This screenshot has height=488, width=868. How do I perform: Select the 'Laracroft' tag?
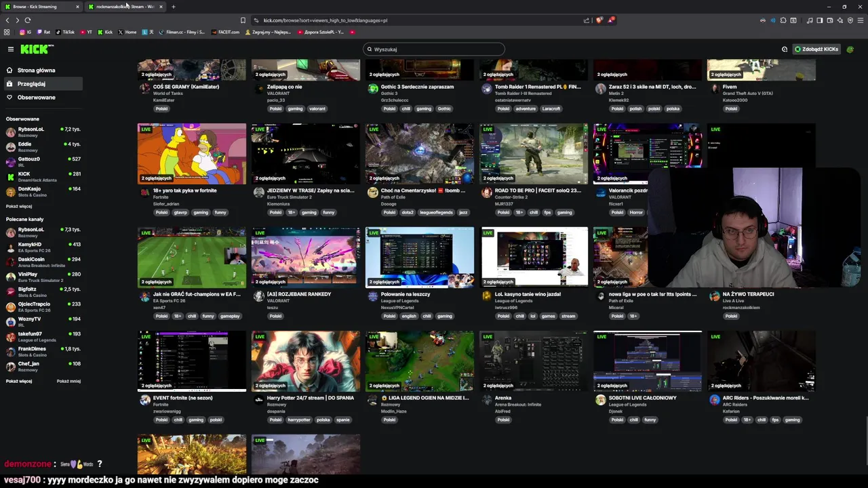coord(551,108)
